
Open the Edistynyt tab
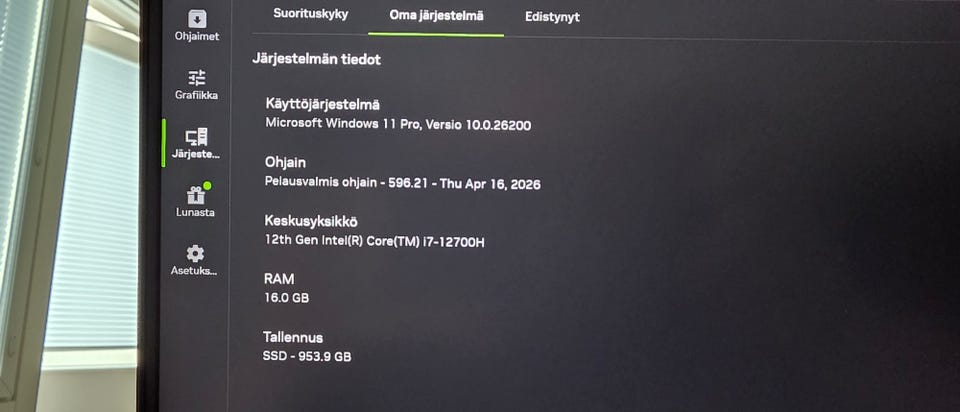[x=552, y=17]
